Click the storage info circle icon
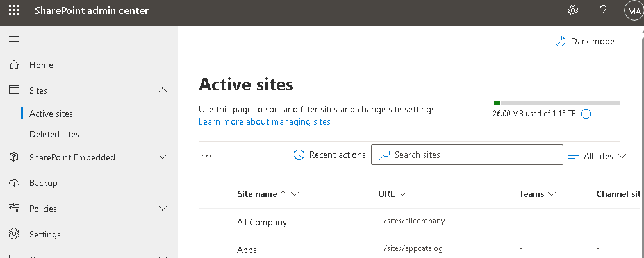644x258 pixels. (586, 114)
